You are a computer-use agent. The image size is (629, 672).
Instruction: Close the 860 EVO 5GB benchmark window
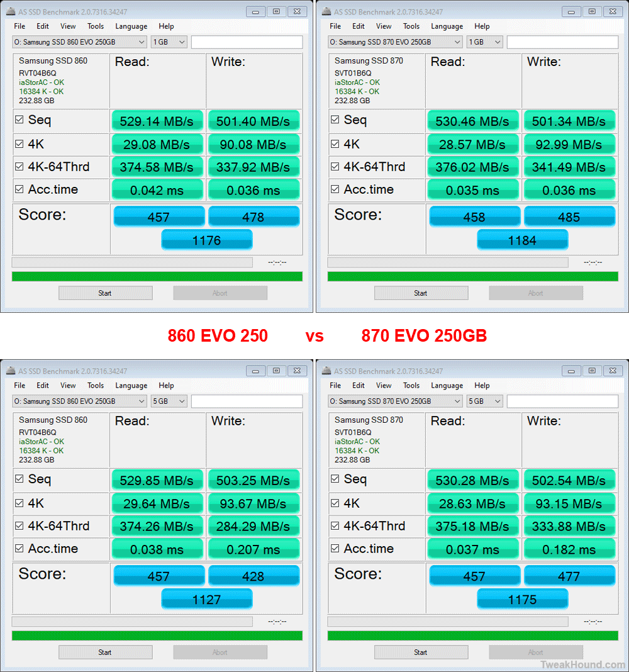pyautogui.click(x=297, y=371)
